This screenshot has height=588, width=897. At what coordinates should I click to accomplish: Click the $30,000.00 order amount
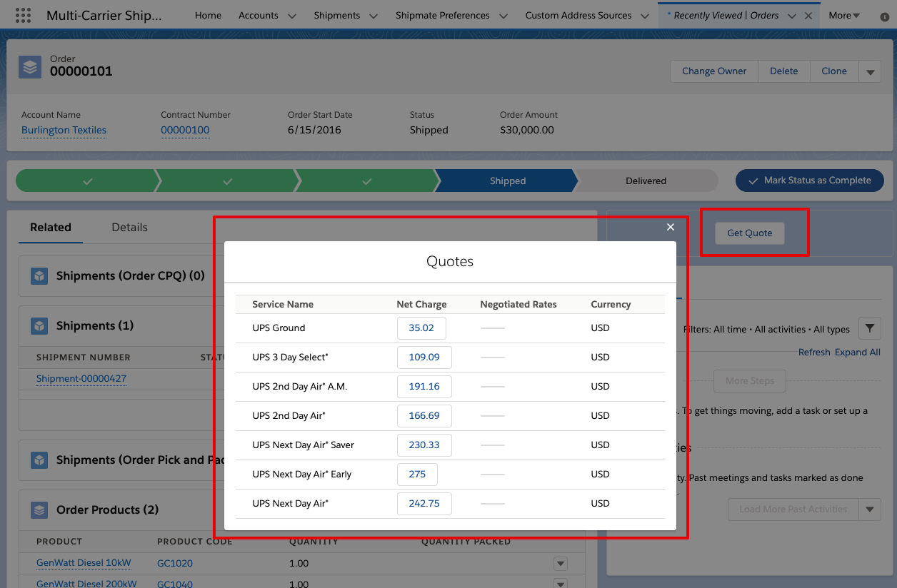pos(527,131)
